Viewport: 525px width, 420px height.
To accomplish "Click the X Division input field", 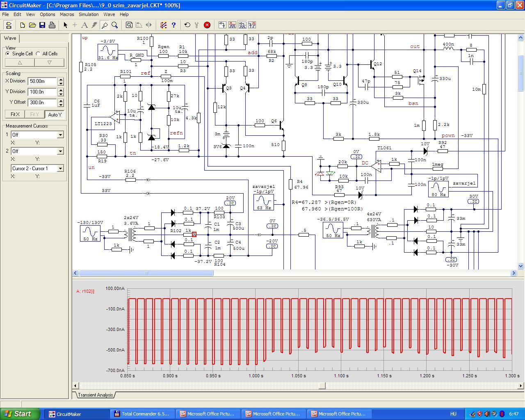I will 43,81.
